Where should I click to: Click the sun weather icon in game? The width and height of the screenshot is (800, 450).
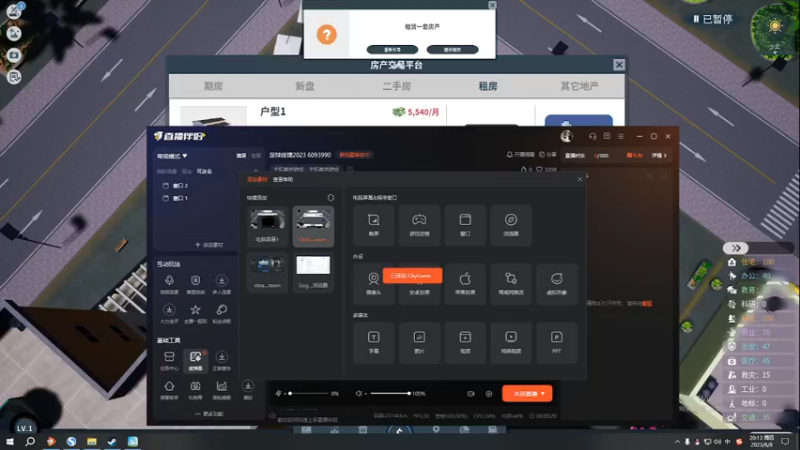coord(775,26)
